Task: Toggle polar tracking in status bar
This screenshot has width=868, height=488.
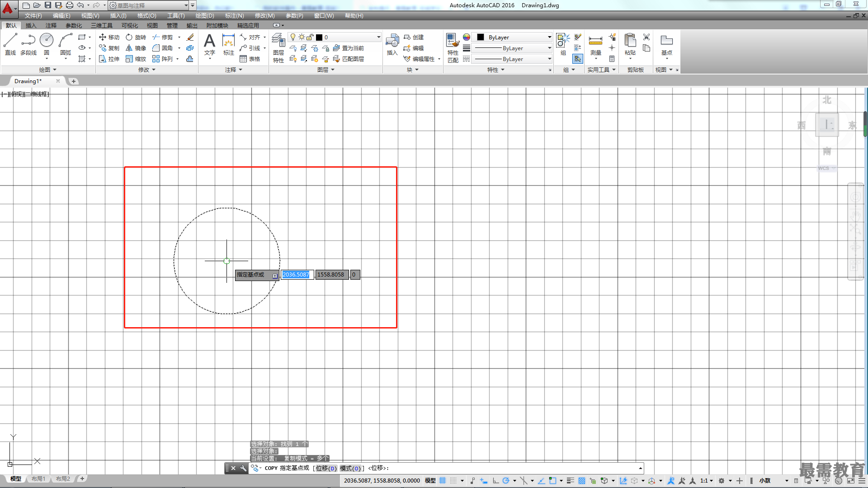Action: tap(506, 481)
